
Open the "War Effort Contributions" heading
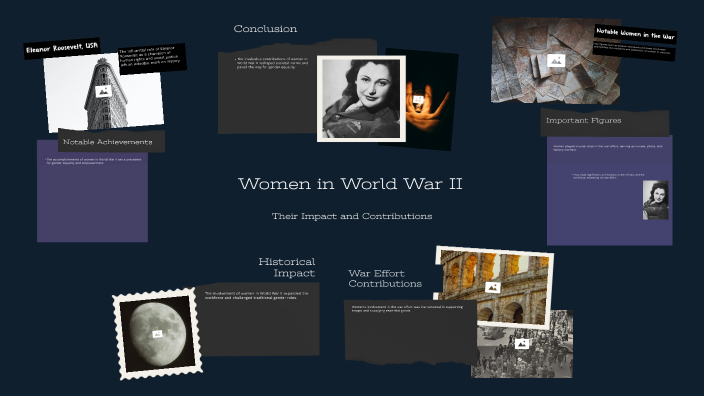(x=385, y=278)
